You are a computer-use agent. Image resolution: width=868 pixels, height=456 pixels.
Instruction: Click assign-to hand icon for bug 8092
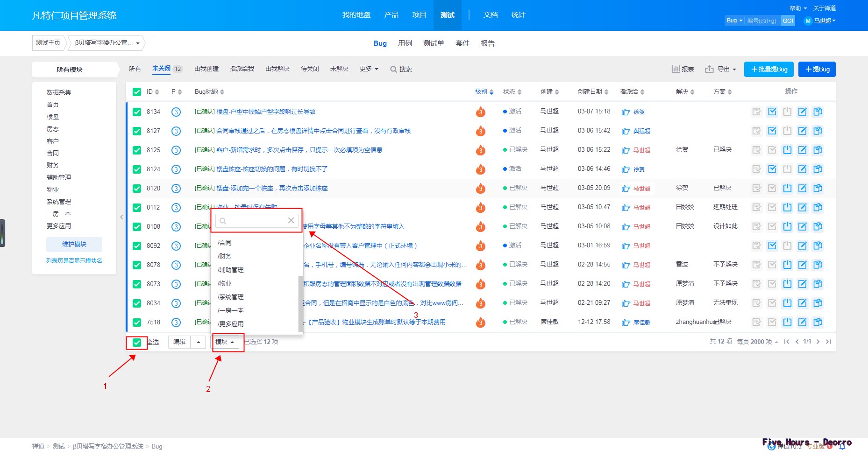pyautogui.click(x=626, y=246)
